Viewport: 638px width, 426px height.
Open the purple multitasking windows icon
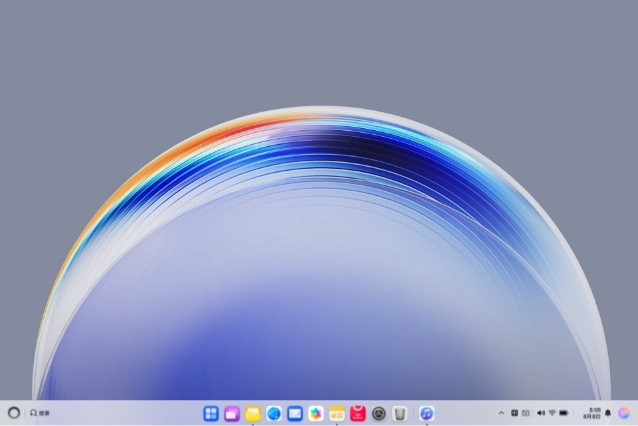point(232,413)
